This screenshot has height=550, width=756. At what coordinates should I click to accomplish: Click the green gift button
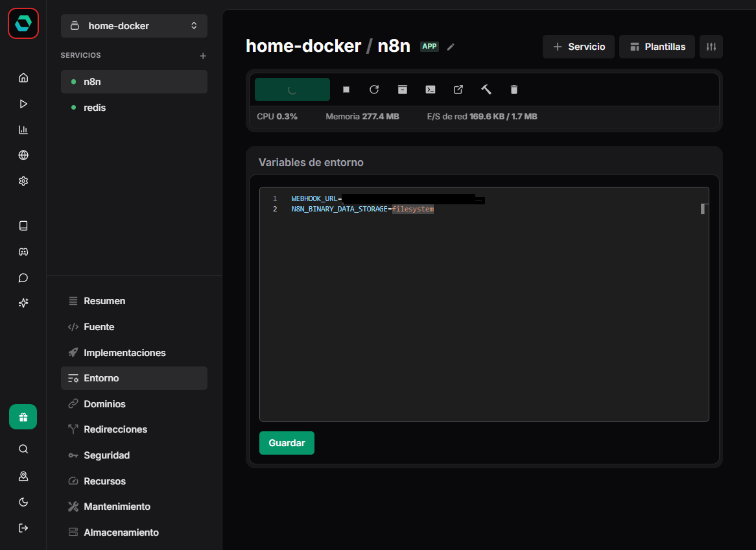pos(23,417)
